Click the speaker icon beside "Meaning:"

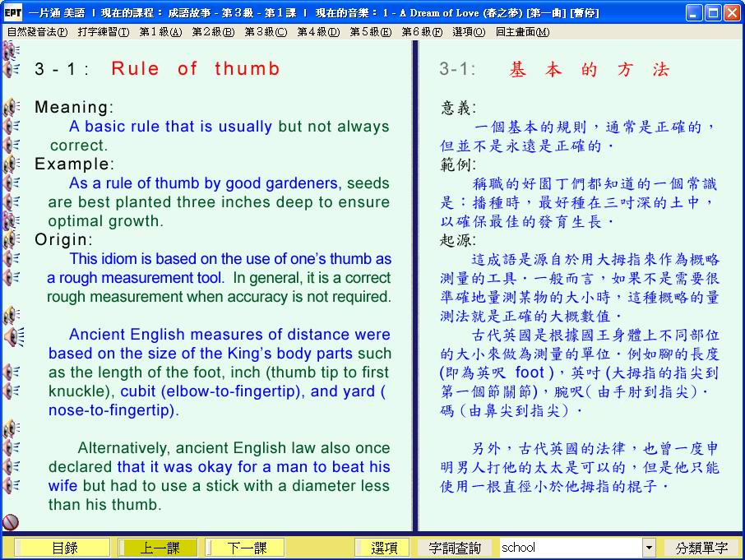[x=11, y=108]
